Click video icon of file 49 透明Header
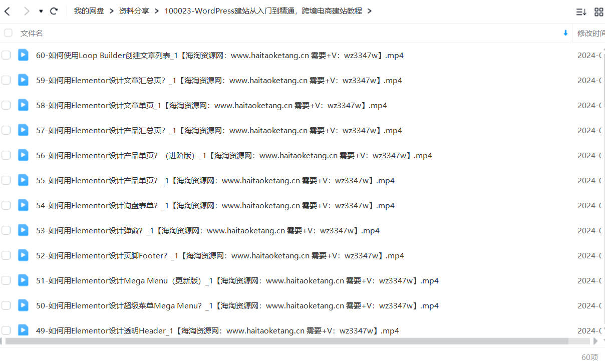Image resolution: width=605 pixels, height=364 pixels. pos(23,330)
